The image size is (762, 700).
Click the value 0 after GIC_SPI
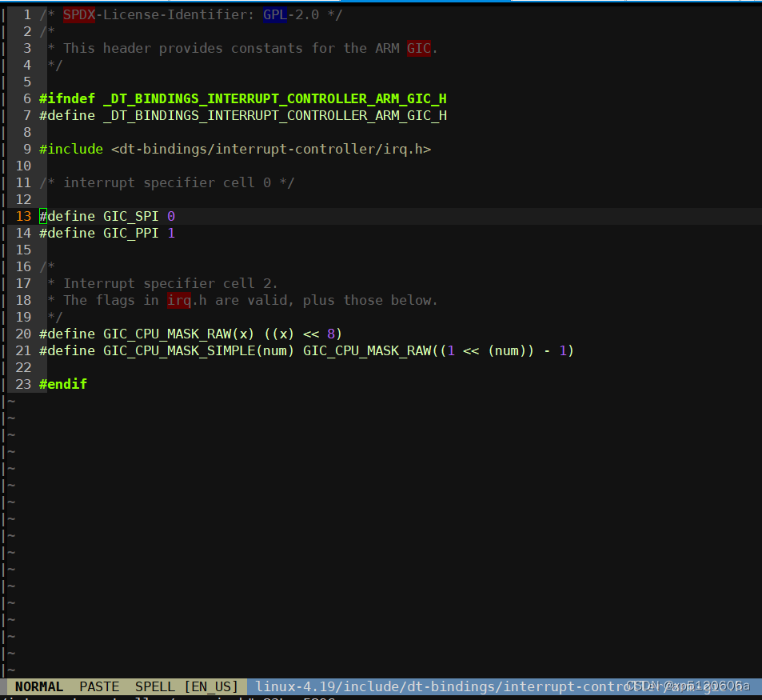coord(171,216)
